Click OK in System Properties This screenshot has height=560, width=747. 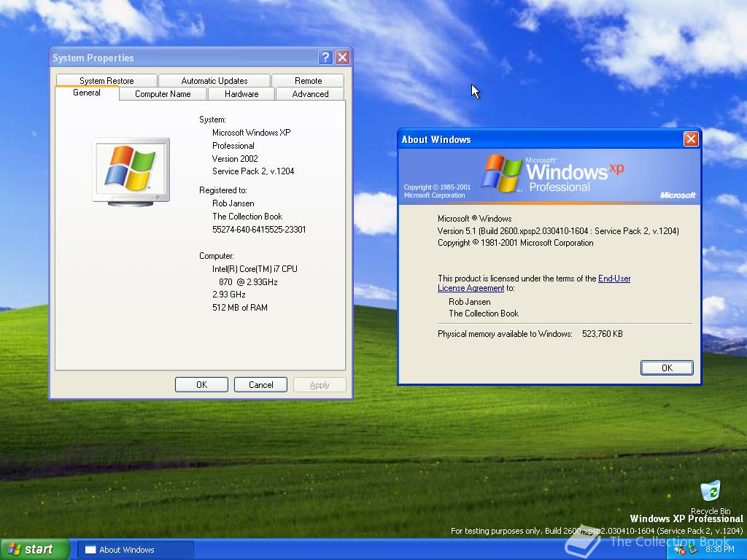(201, 385)
